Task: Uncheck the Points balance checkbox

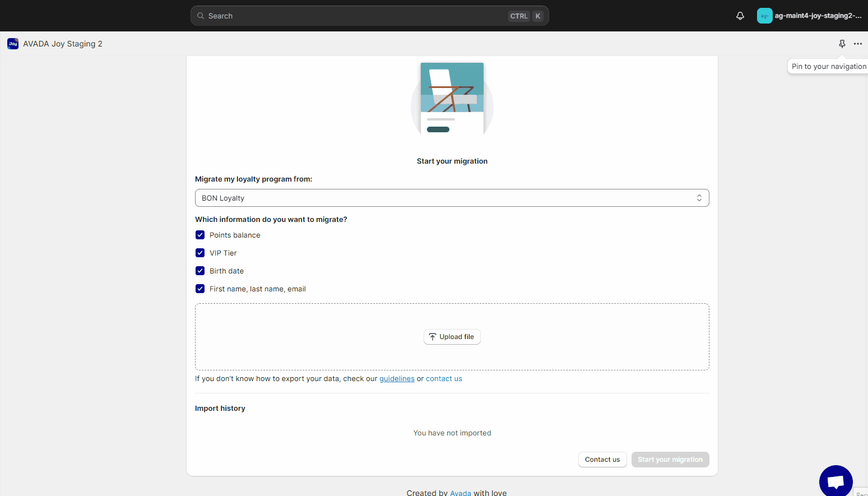Action: point(200,235)
